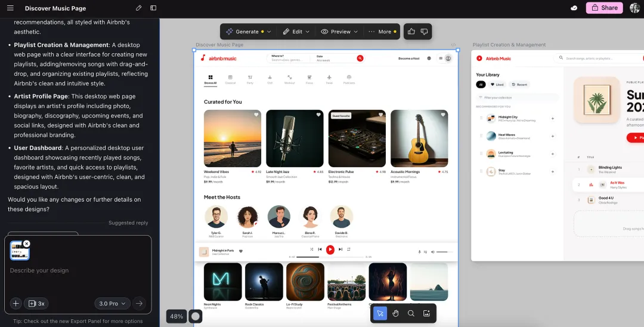The width and height of the screenshot is (644, 327).
Task: View code icon of Discover Music Page frame
Action: (x=453, y=45)
